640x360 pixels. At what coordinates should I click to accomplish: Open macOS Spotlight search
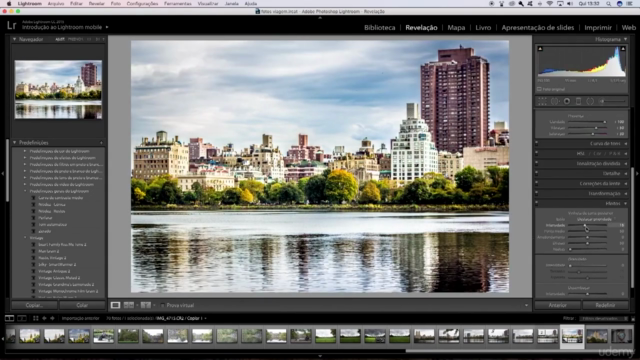click(x=608, y=4)
